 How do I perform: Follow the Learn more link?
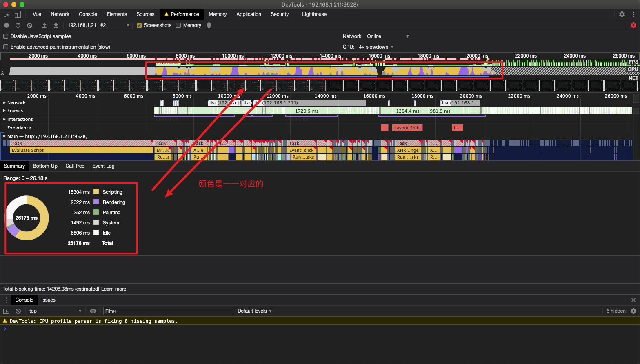[x=113, y=289]
